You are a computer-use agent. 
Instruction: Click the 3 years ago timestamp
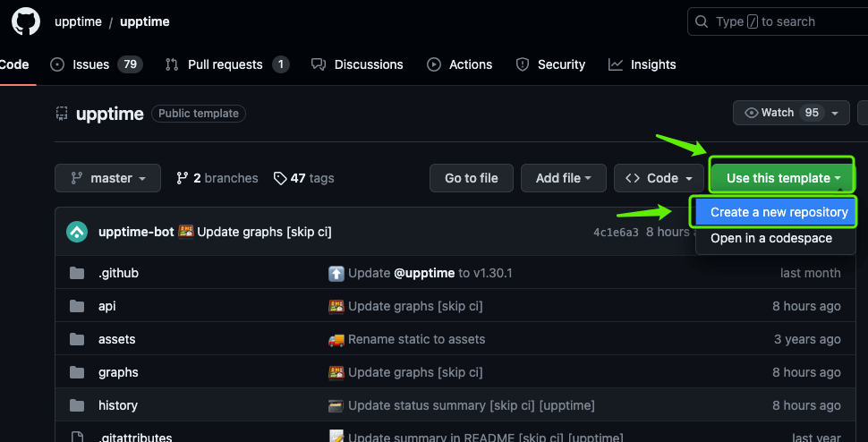807,340
